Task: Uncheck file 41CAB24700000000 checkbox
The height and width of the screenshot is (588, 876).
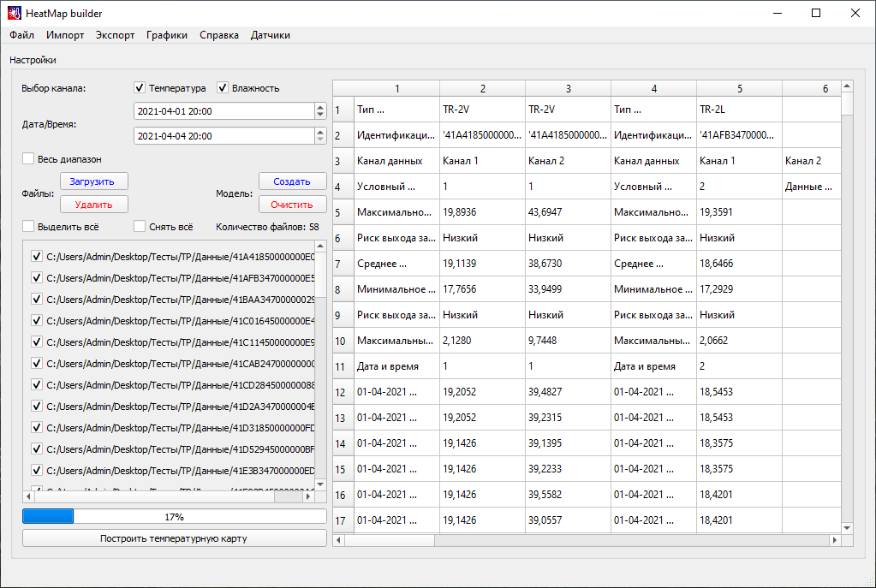Action: (37, 364)
